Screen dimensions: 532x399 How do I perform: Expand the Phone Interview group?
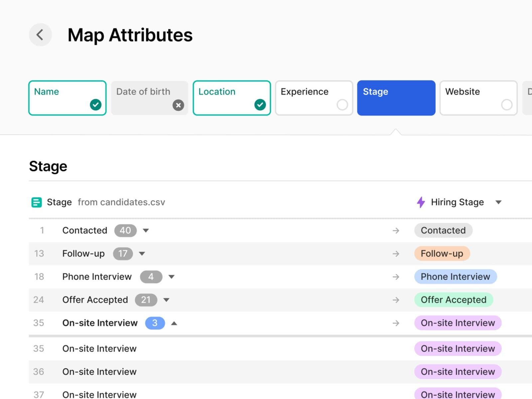coord(172,277)
